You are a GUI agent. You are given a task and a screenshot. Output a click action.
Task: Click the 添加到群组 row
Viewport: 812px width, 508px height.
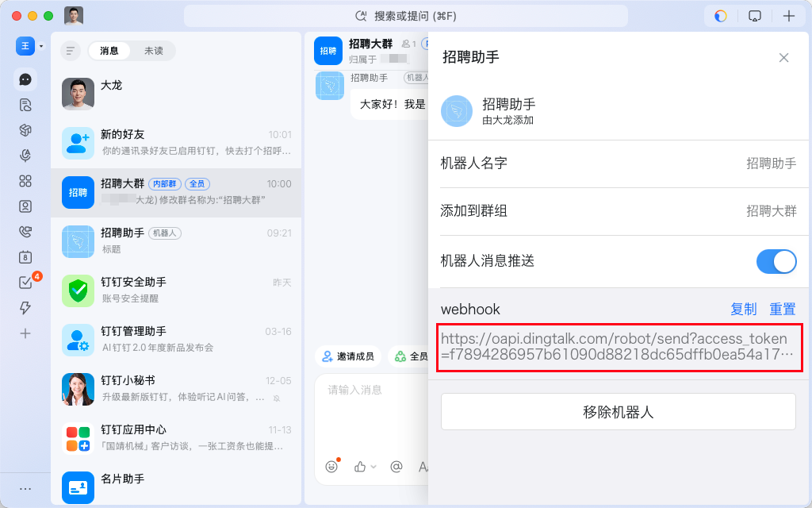pos(619,211)
